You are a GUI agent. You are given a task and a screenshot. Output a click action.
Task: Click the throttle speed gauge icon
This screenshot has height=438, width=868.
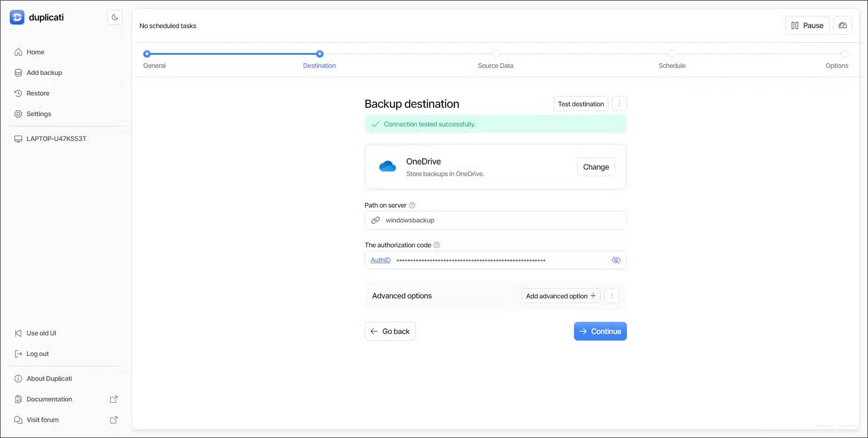point(842,25)
